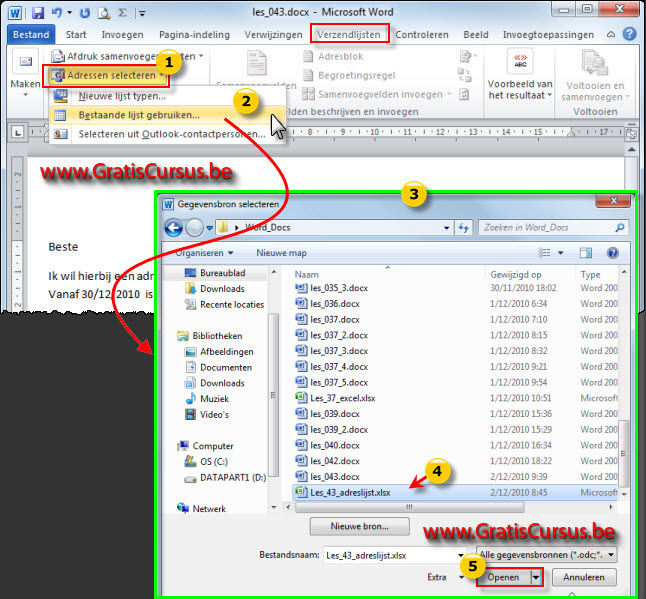Click the Undo icon in quick access toolbar
The width and height of the screenshot is (646, 599).
tap(56, 13)
